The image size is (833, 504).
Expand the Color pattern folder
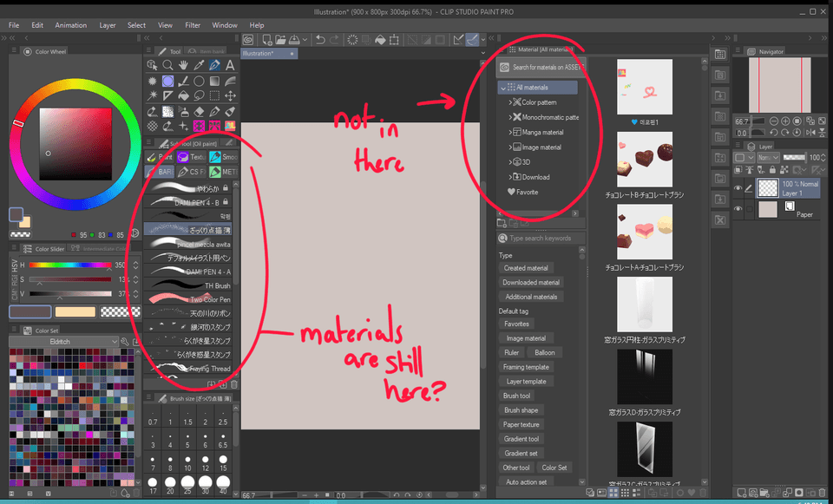(511, 102)
